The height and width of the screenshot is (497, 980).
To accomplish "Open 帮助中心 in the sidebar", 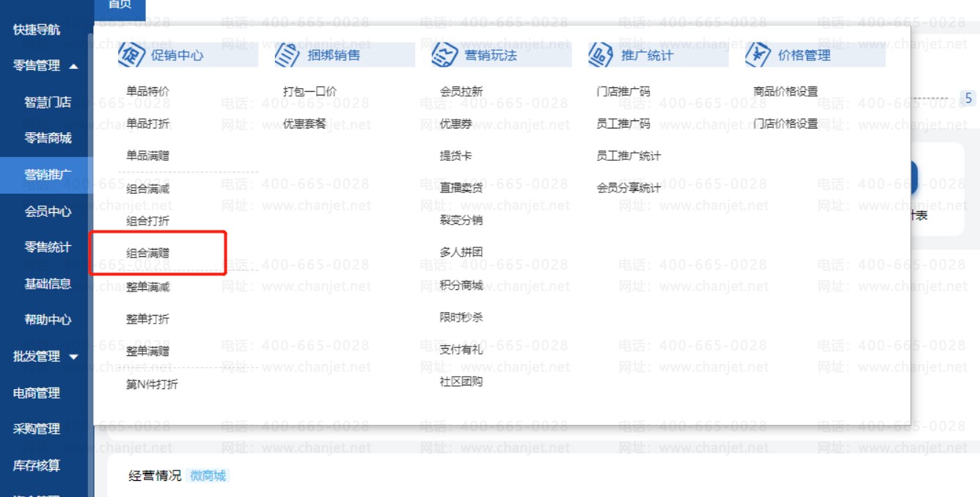I will (x=48, y=320).
